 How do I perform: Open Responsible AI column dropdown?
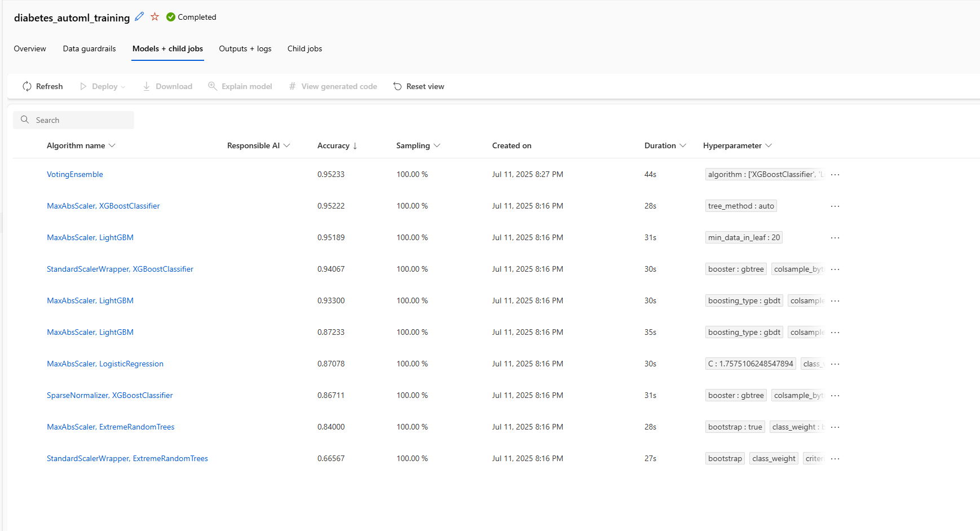click(286, 145)
